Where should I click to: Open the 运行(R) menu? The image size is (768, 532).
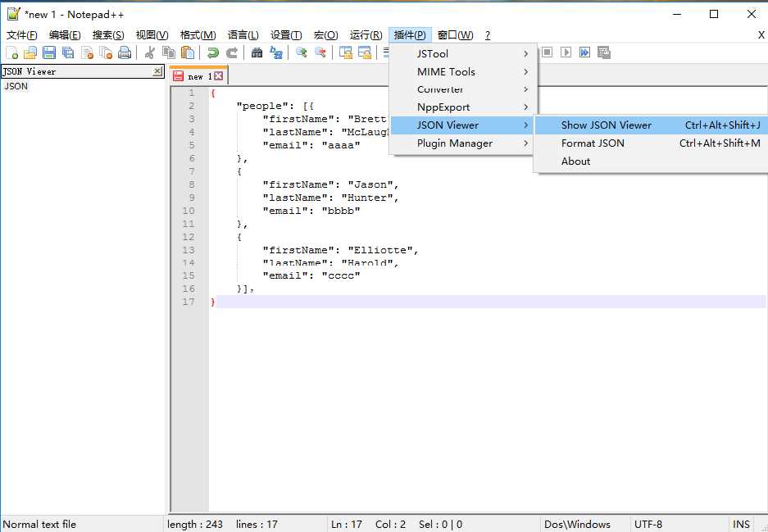pyautogui.click(x=366, y=34)
